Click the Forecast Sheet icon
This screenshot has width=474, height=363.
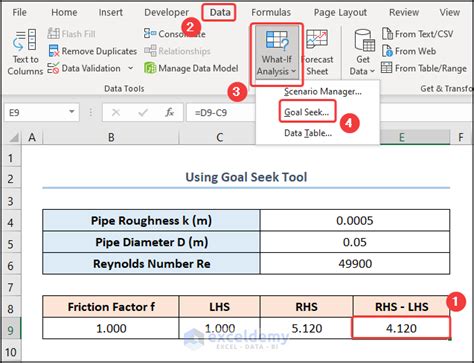[x=317, y=39]
